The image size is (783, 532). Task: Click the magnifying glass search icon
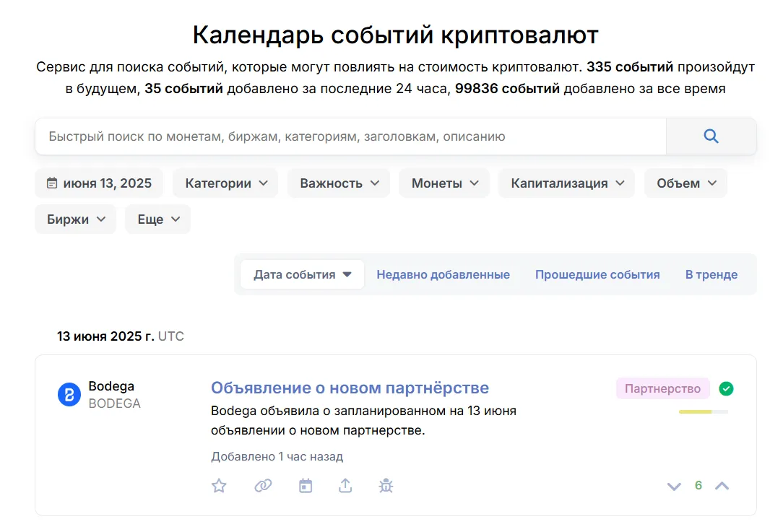711,136
